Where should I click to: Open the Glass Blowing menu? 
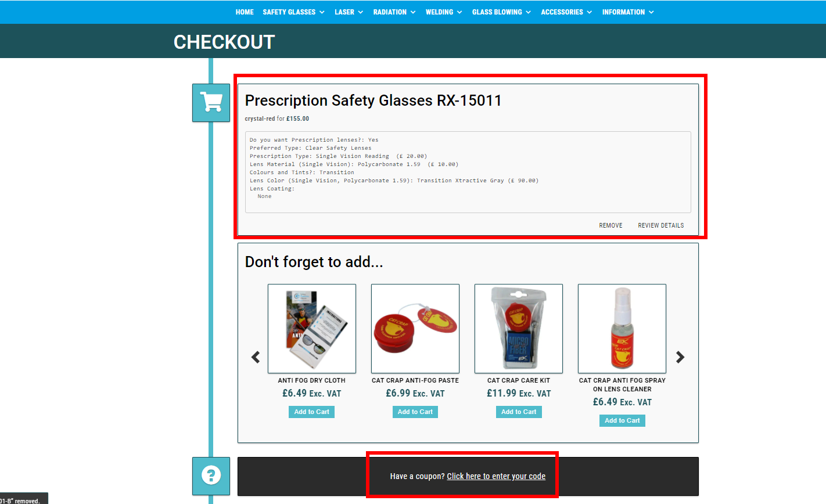click(501, 12)
